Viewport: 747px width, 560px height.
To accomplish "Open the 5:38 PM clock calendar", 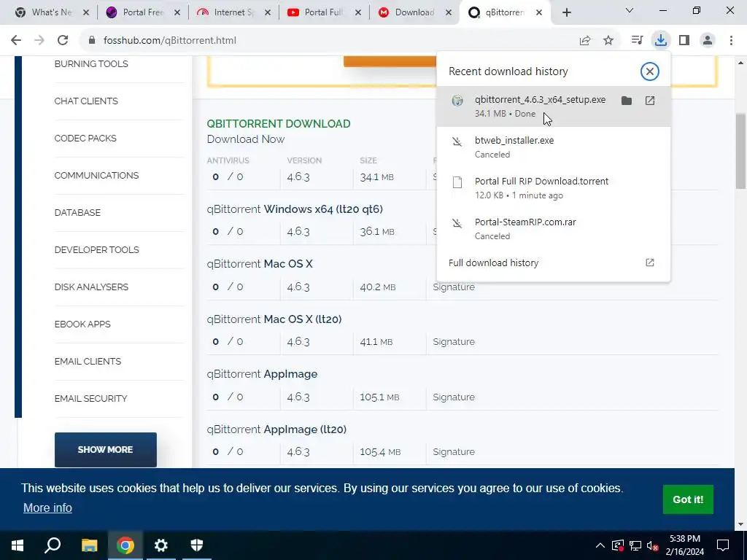I will (x=684, y=545).
